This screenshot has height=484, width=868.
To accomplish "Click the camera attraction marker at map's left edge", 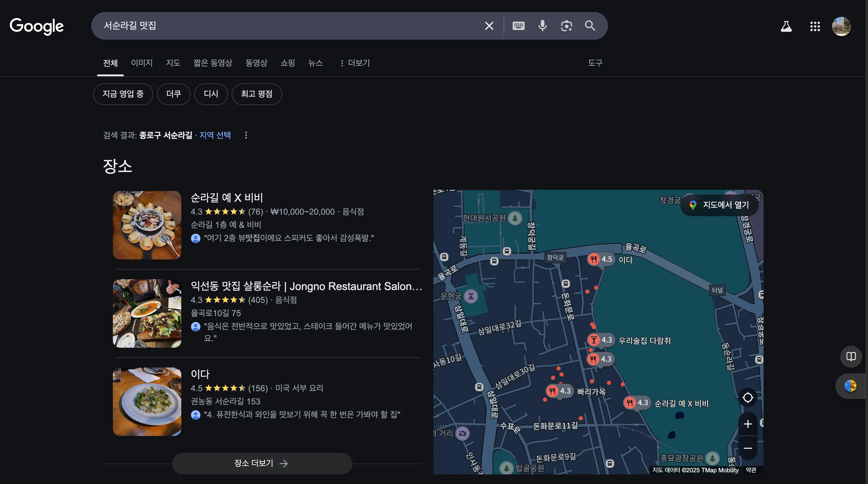I will coord(462,433).
